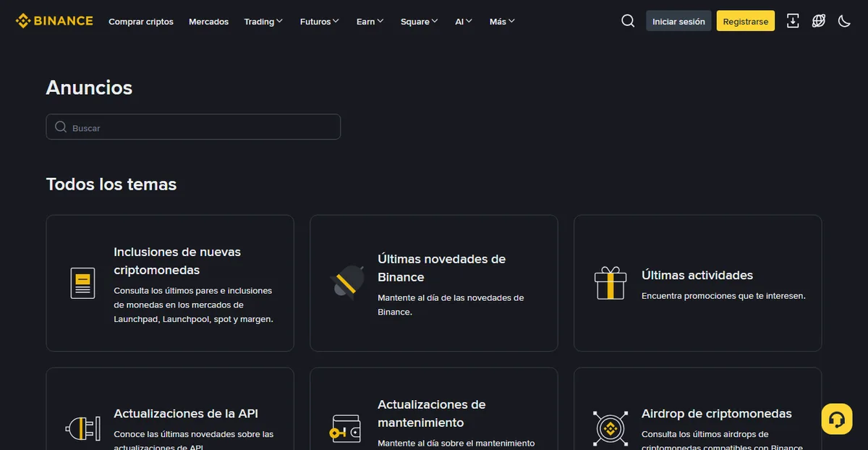
Task: Click the magnifier icon inside Buscar field
Action: [x=61, y=127]
